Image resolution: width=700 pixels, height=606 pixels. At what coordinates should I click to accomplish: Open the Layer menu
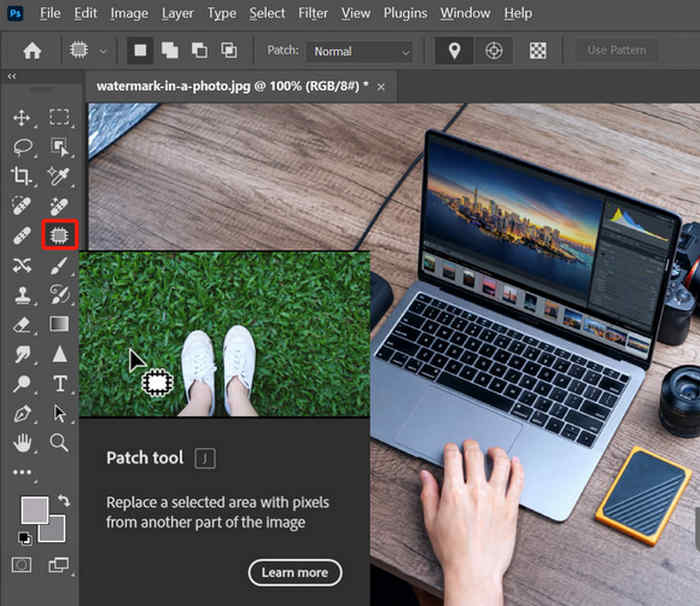pyautogui.click(x=177, y=13)
